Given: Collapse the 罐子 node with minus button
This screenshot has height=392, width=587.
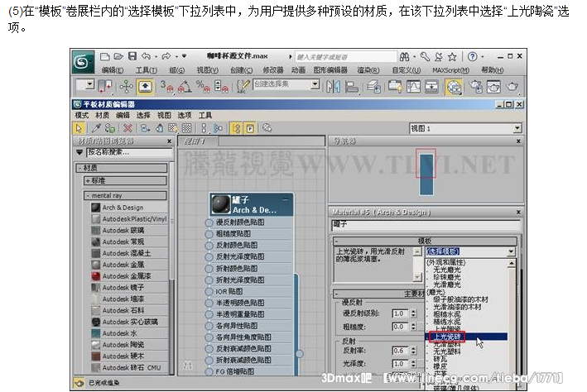Looking at the screenshot, I should coord(286,199).
